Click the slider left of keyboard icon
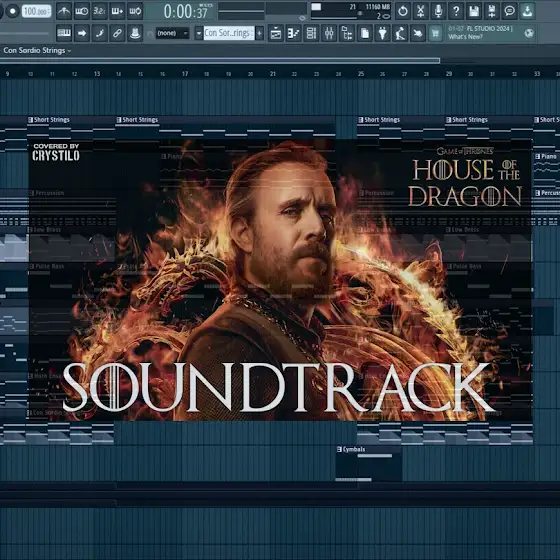Image resolution: width=560 pixels, height=560 pixels. [24, 34]
